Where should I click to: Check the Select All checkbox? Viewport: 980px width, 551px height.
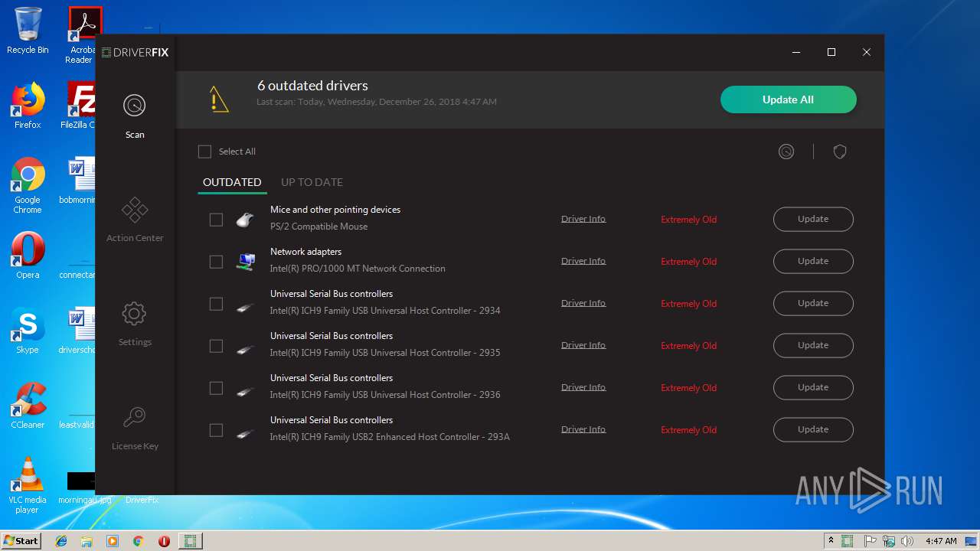tap(204, 152)
